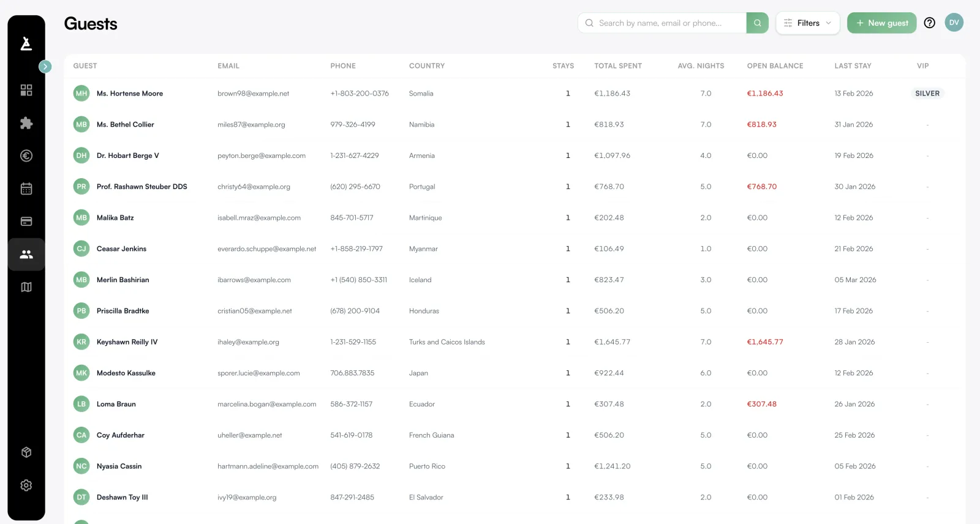This screenshot has width=980, height=524.
Task: Sort by the Last Stay column header
Action: (852, 66)
